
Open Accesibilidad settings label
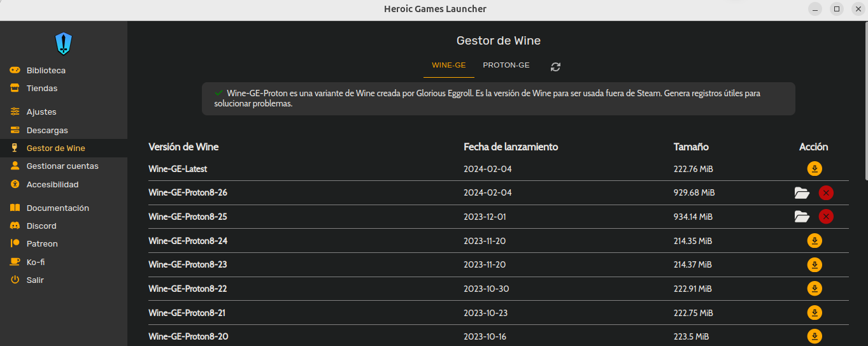[53, 184]
